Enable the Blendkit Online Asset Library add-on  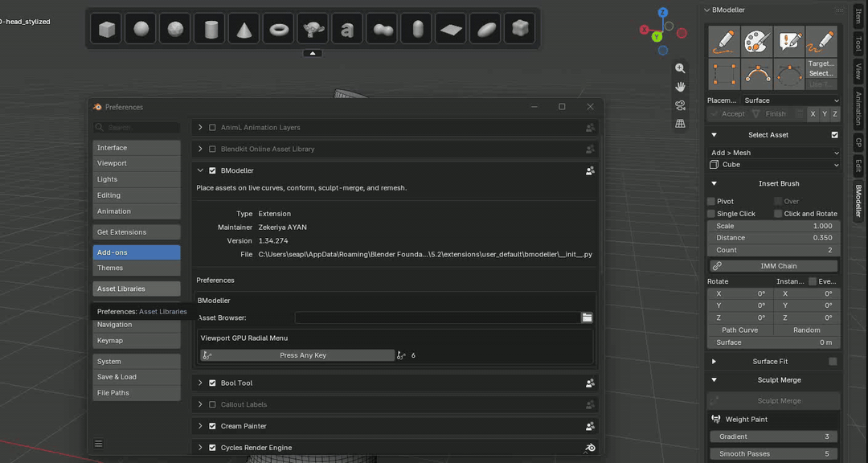tap(212, 149)
